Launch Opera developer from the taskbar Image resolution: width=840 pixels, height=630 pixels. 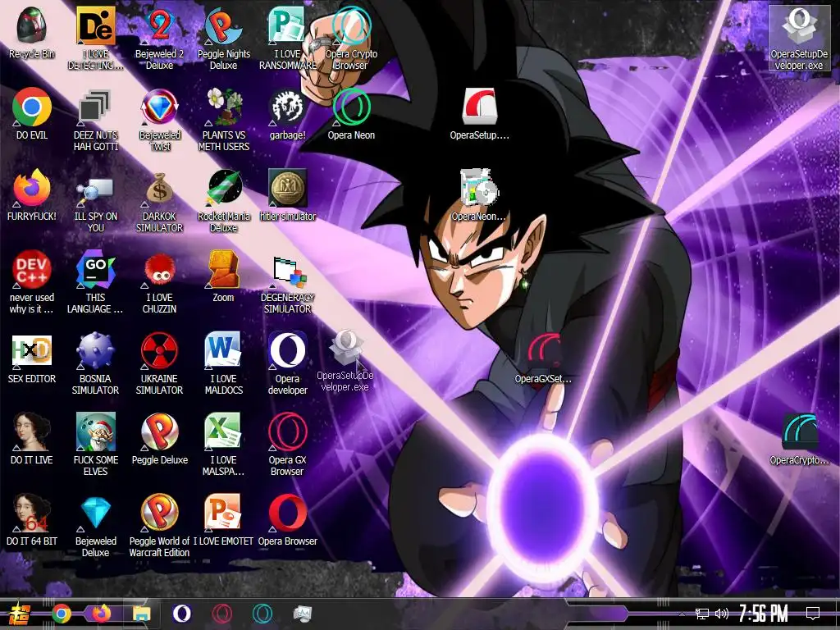point(181,614)
